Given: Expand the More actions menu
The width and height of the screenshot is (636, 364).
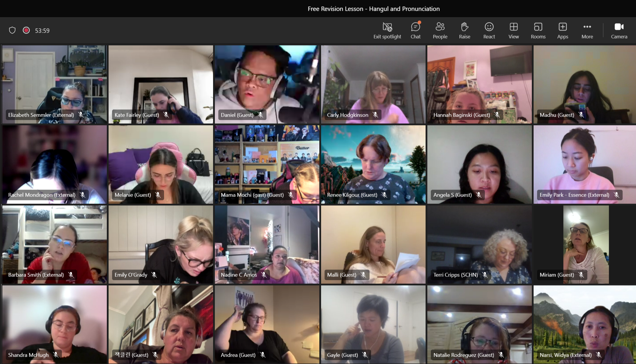Looking at the screenshot, I should pyautogui.click(x=587, y=30).
